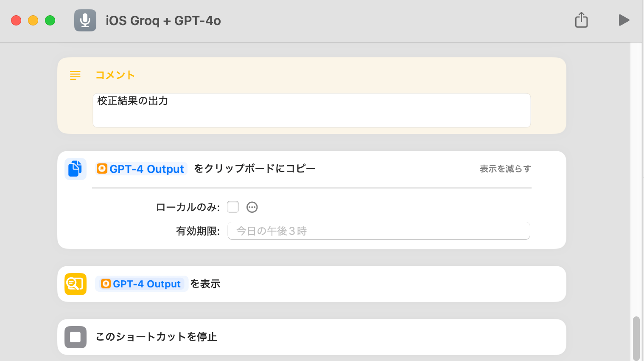The width and height of the screenshot is (644, 361).
Task: Open the share menu
Action: pyautogui.click(x=581, y=20)
